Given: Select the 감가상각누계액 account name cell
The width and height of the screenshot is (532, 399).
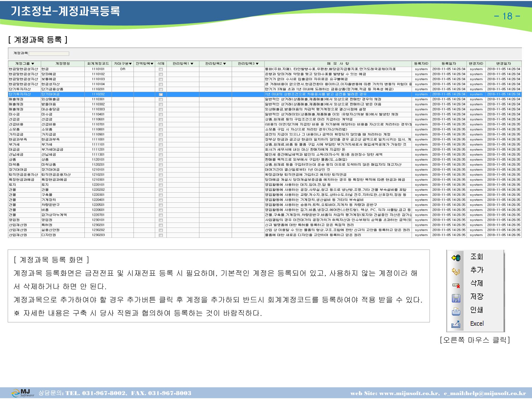Looking at the screenshot, I should (63, 215).
